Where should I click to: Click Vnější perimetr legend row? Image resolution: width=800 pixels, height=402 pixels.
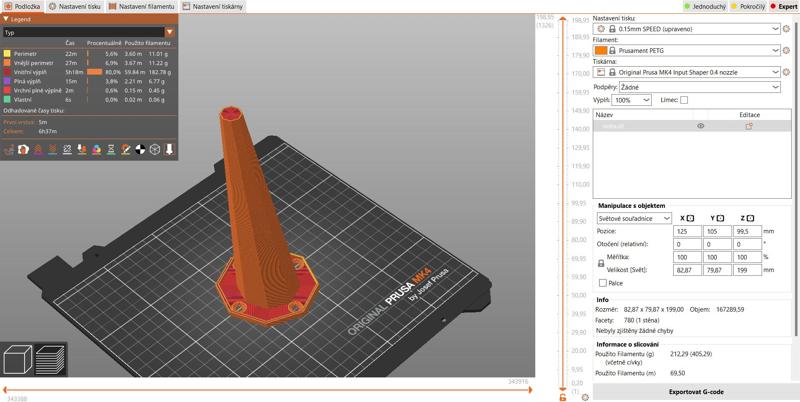(88, 63)
